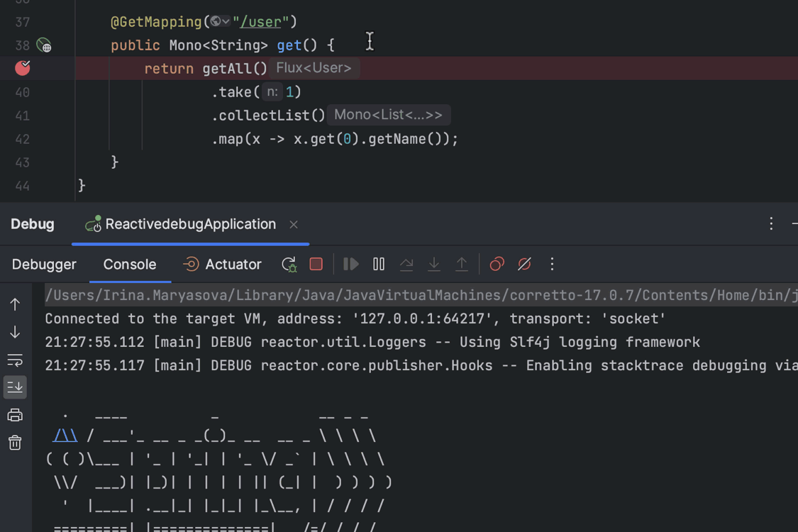Open more debugger toolbar actions
This screenshot has width=798, height=532.
pos(552,264)
